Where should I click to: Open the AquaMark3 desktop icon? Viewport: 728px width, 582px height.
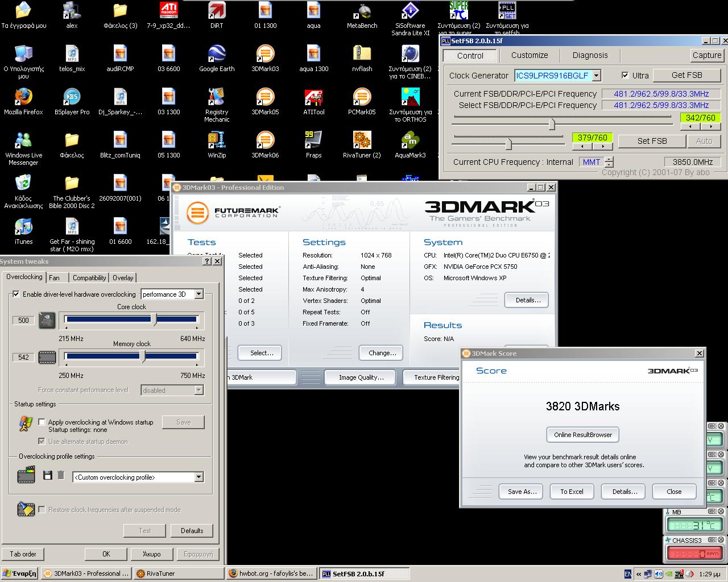(x=410, y=144)
